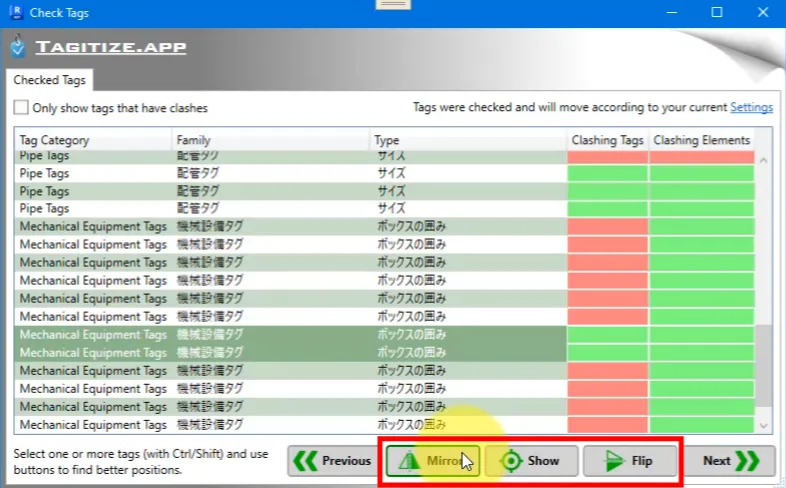
Task: Select the Checked Tags tab
Action: tap(50, 80)
